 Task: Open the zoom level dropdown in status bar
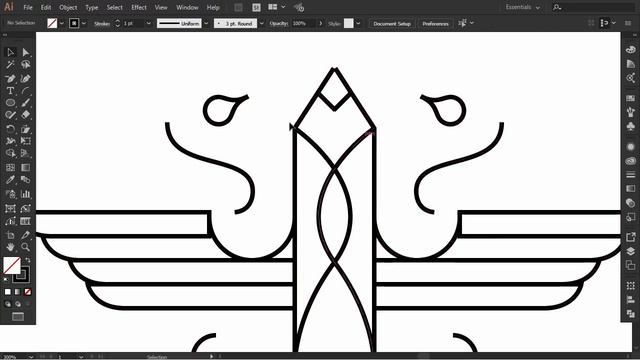click(31, 357)
